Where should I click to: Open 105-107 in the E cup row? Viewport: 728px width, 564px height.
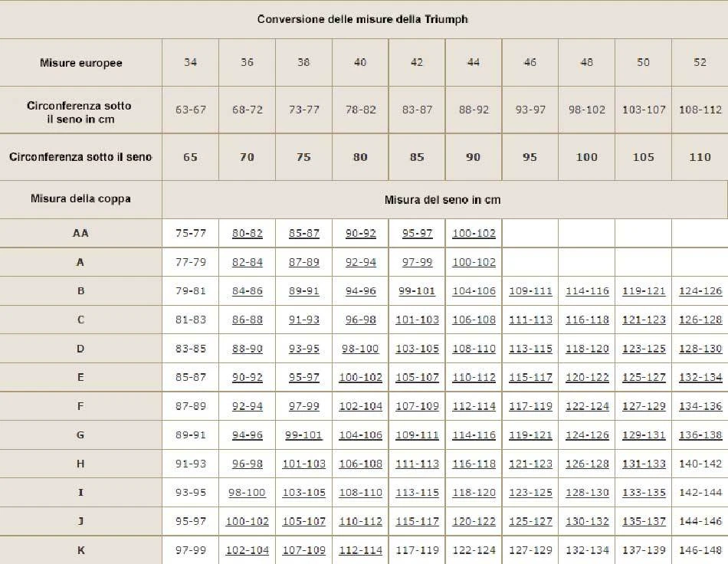point(417,377)
